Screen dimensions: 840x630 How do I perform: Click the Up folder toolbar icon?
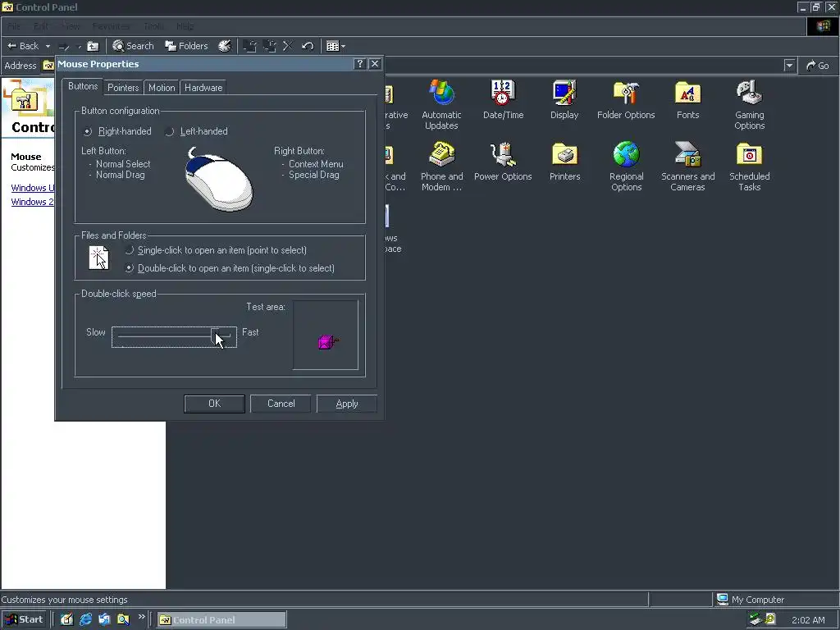[94, 46]
